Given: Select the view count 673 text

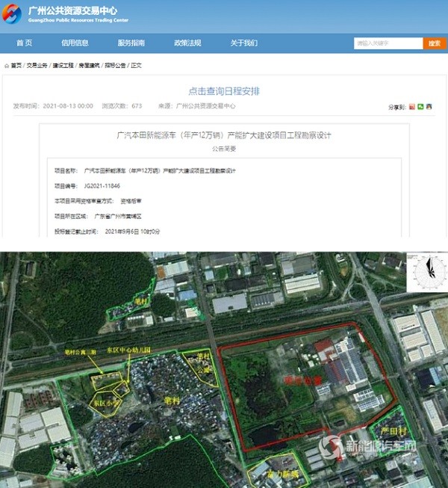Looking at the screenshot, I should click(x=137, y=106).
